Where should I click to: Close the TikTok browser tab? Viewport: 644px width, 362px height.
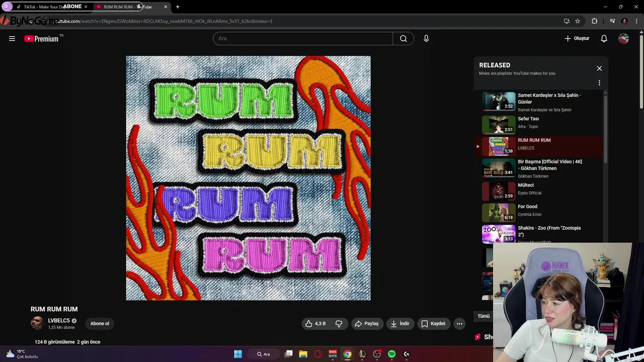point(86,7)
